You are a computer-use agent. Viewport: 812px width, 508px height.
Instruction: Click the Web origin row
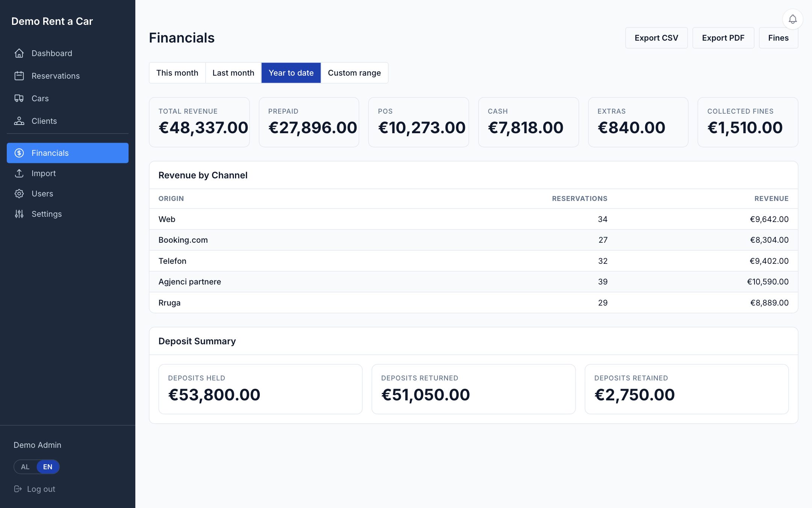(x=473, y=219)
